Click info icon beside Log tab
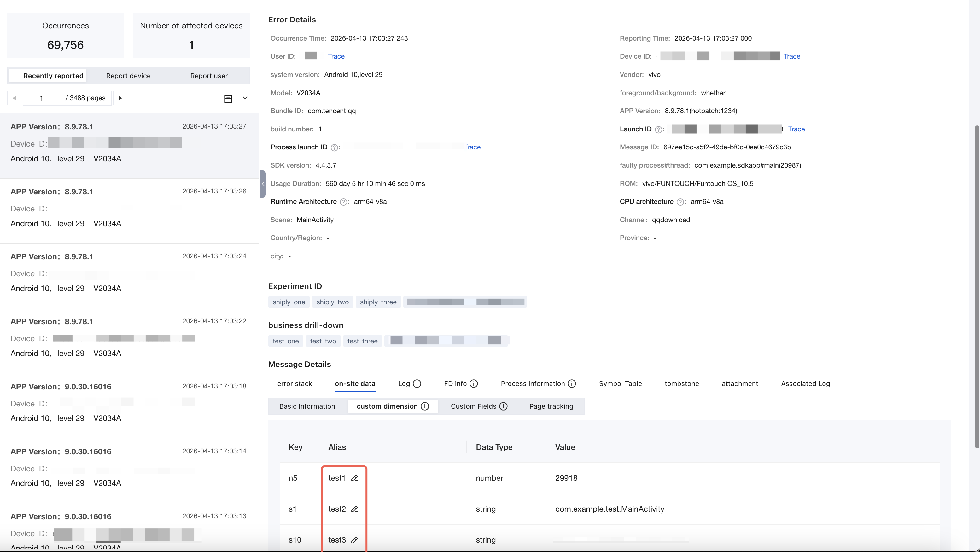 pos(417,383)
